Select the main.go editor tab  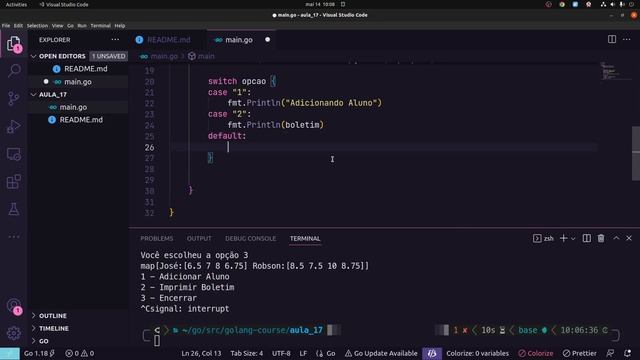[x=241, y=40]
